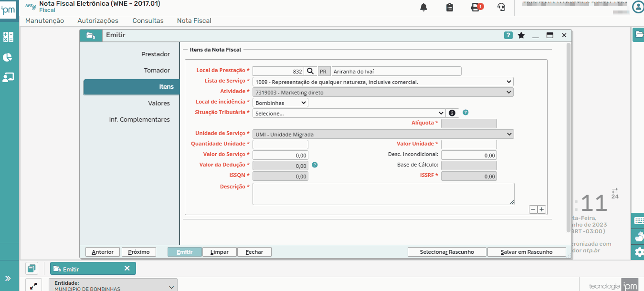The image size is (644, 291).
Task: Focus the Desc. Incondicional field
Action: (x=469, y=155)
